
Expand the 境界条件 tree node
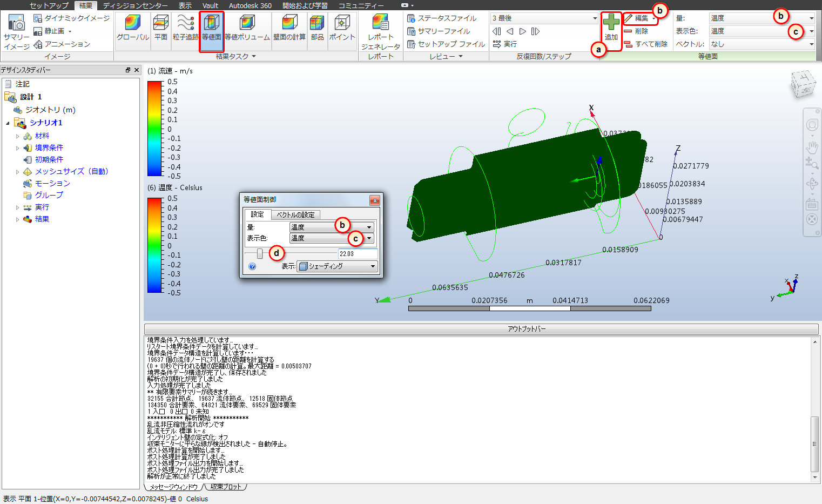17,148
